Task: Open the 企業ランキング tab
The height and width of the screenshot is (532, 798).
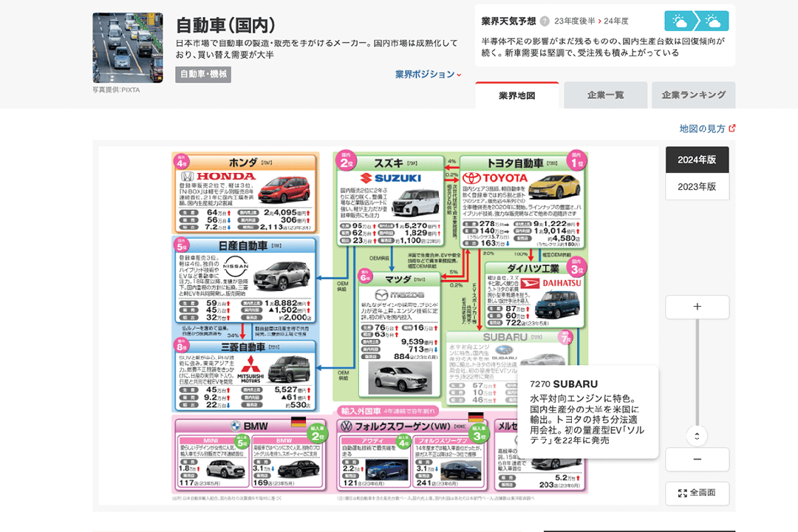Action: [693, 95]
